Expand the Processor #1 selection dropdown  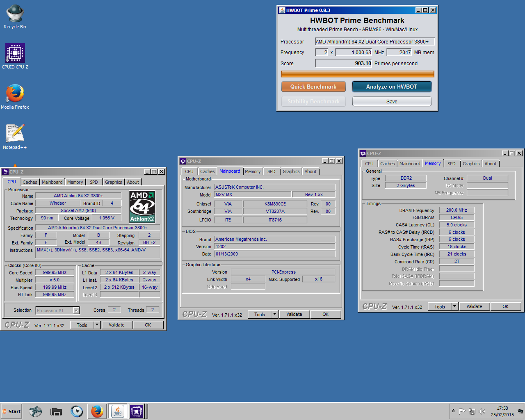point(76,310)
